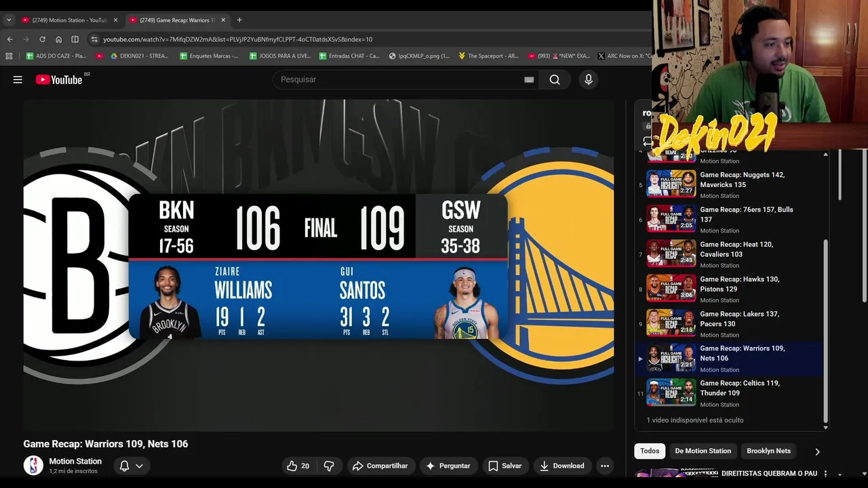Select the Brooklyn Nets chip
The width and height of the screenshot is (868, 488).
coord(769,451)
